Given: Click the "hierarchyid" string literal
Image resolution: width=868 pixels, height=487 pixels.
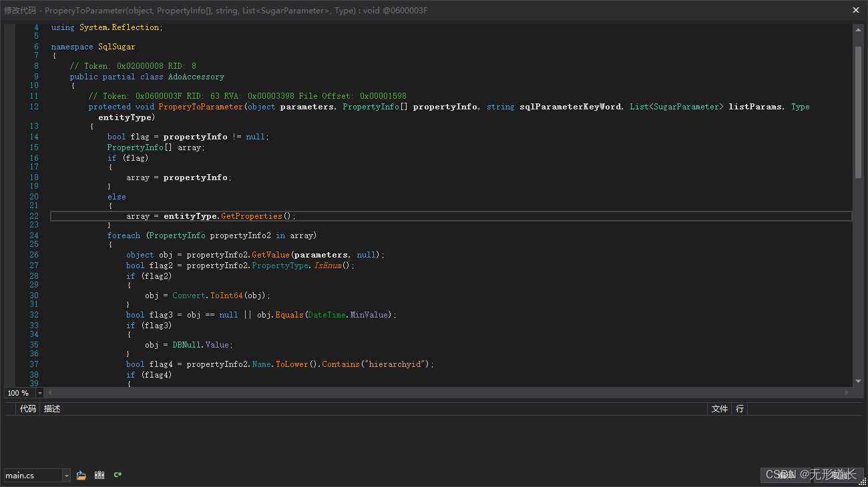Looking at the screenshot, I should (x=395, y=364).
